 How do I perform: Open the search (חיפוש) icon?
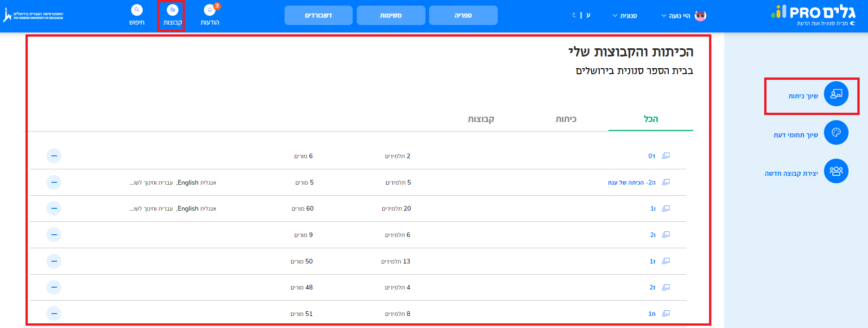(x=137, y=10)
